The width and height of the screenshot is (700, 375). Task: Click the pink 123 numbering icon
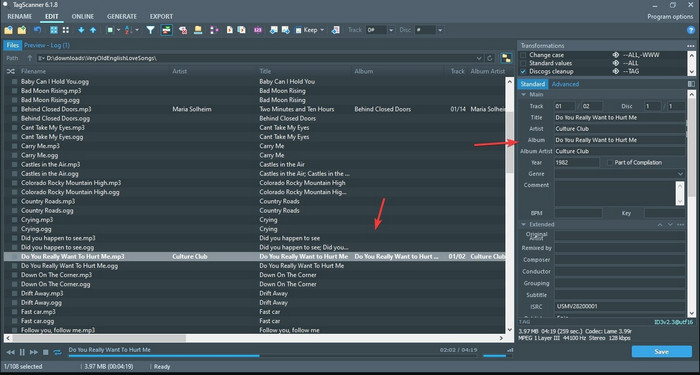(x=258, y=30)
